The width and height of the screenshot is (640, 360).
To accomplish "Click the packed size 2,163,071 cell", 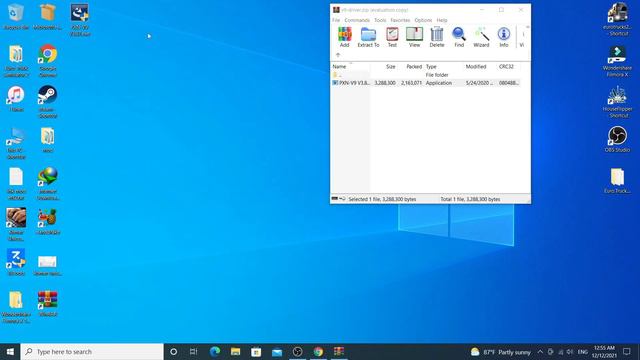I will pos(411,83).
